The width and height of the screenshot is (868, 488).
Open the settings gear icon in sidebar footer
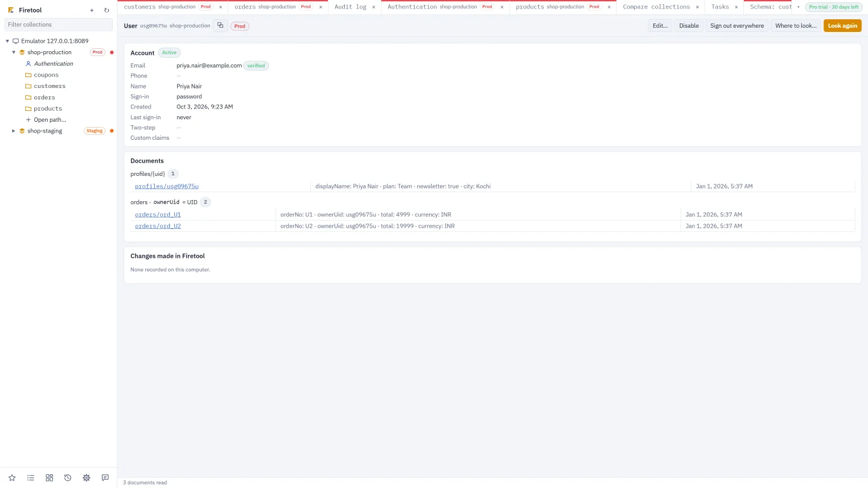pyautogui.click(x=86, y=478)
